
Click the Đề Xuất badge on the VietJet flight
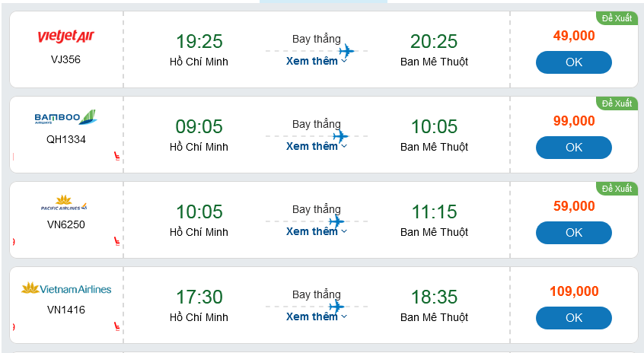click(x=617, y=18)
